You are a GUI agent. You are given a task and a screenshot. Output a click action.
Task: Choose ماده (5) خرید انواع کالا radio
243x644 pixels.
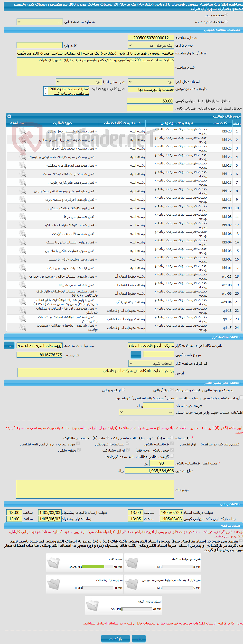pyautogui.click(x=172, y=437)
